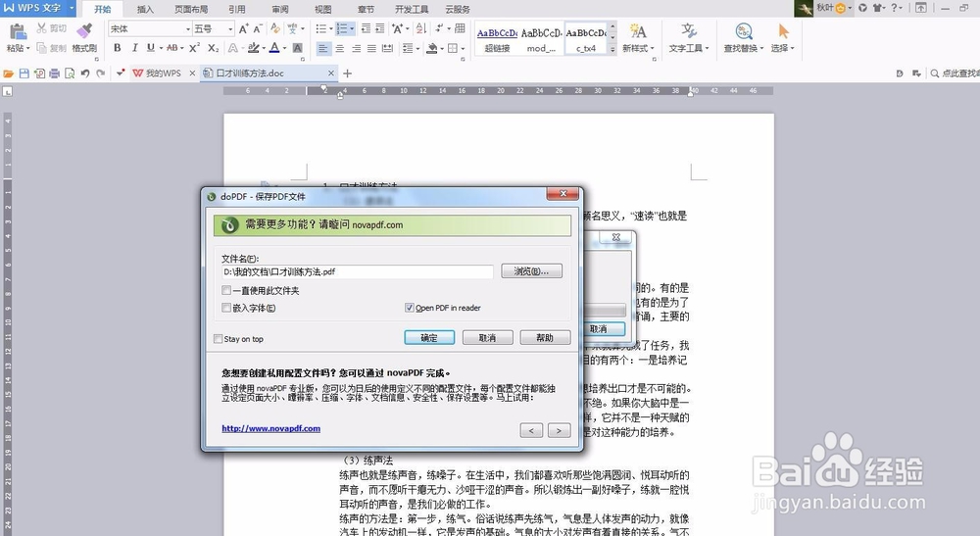Open the font name dropdown (宋体)
The image size is (980, 536).
(x=187, y=28)
